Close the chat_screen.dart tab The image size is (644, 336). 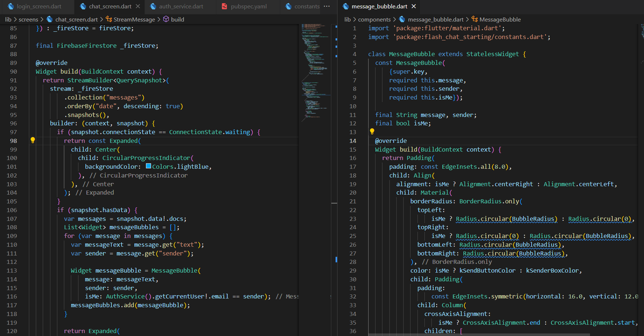[138, 6]
